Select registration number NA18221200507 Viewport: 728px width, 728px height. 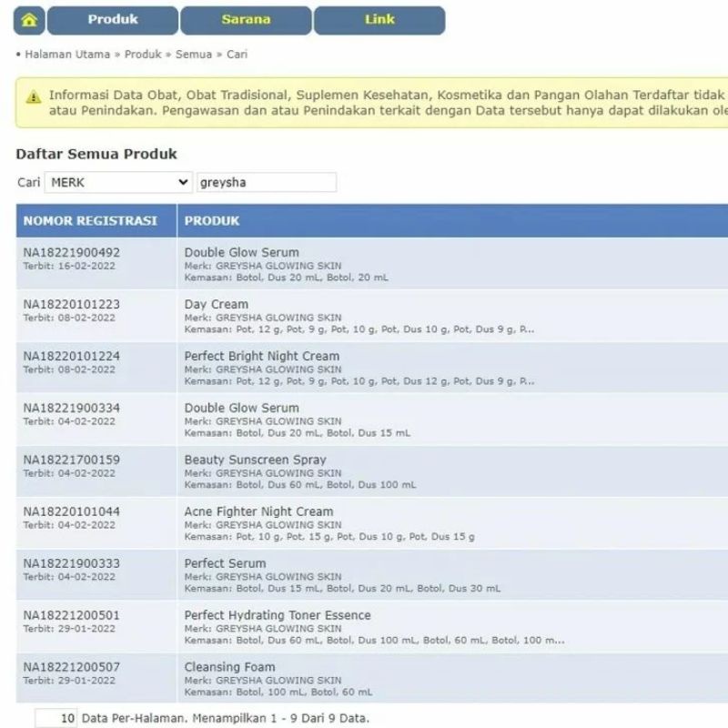tap(72, 667)
